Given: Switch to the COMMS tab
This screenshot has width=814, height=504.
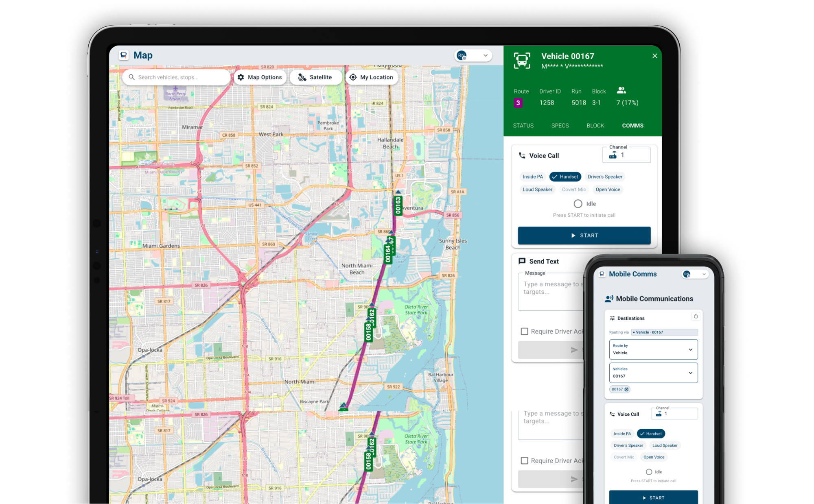Looking at the screenshot, I should (632, 126).
